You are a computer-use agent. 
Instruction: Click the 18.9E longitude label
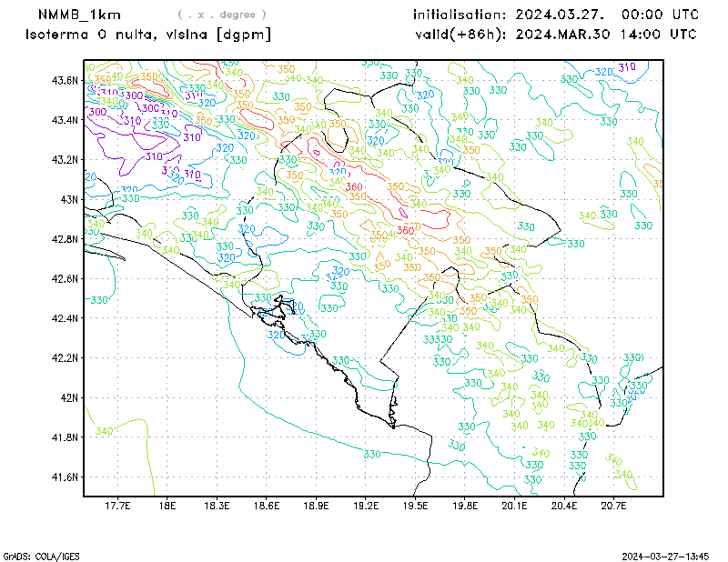(x=316, y=506)
